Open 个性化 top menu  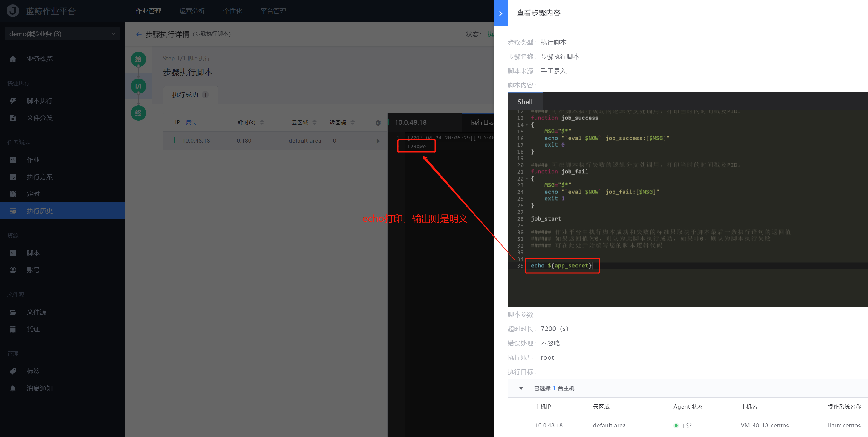(232, 11)
